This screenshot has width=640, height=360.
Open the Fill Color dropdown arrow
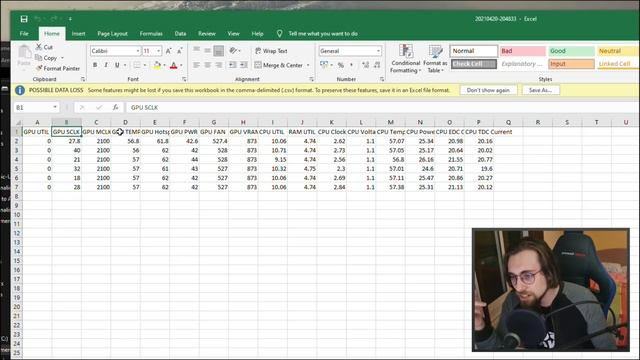coord(164,65)
